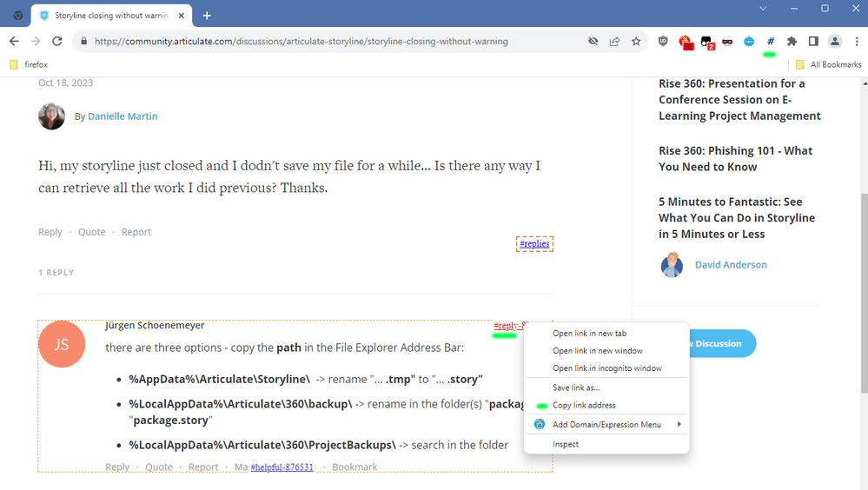Image resolution: width=868 pixels, height=490 pixels.
Task: Click Danielle Martin's profile photo
Action: pos(51,116)
